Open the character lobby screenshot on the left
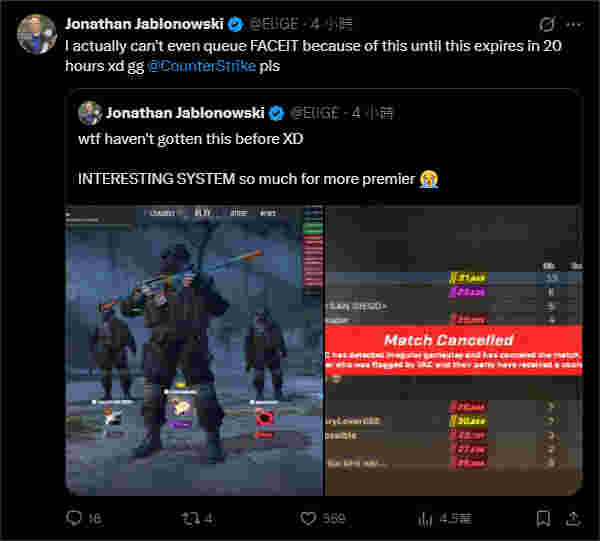600x541 pixels. point(194,351)
